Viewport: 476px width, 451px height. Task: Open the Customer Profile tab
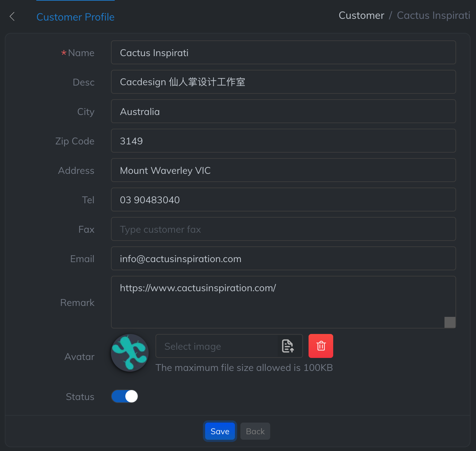[x=75, y=17]
